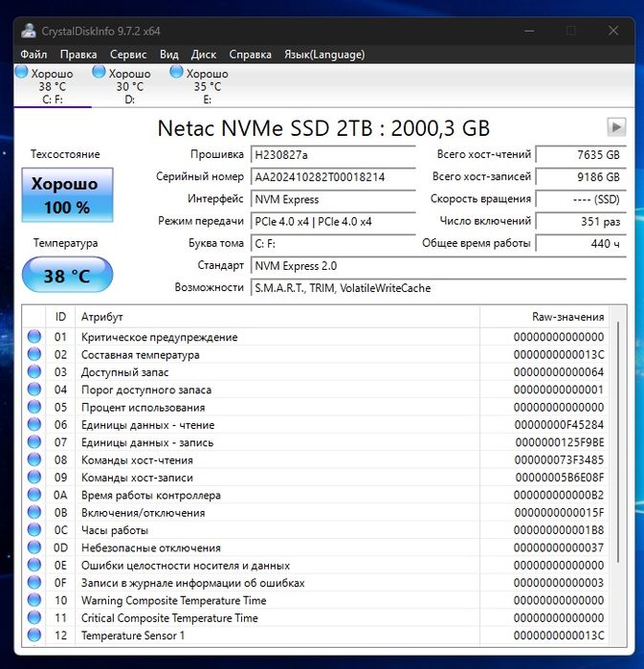Click status orb beside Часы работы row
The height and width of the screenshot is (669, 644).
tap(34, 530)
